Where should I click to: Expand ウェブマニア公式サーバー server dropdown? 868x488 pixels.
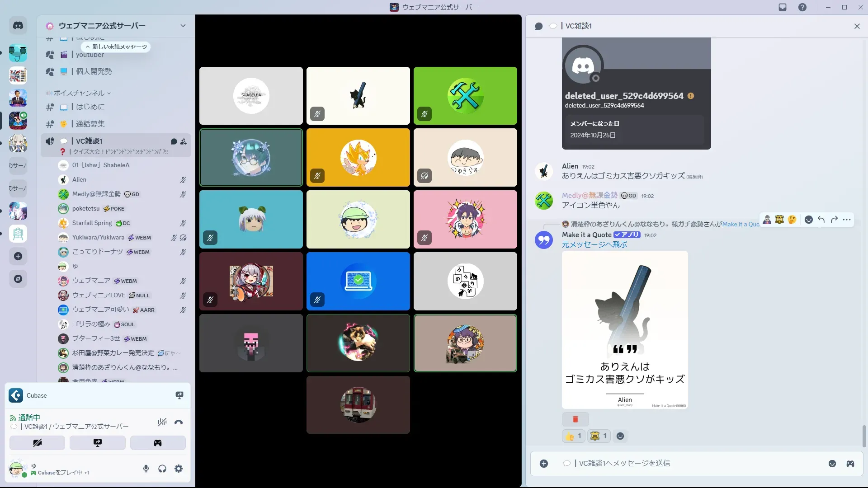183,26
